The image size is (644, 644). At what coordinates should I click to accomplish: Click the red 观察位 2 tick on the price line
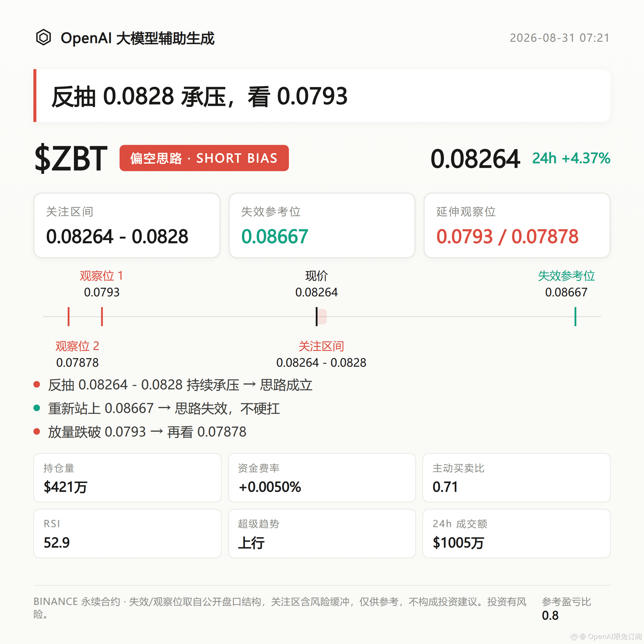(x=69, y=316)
